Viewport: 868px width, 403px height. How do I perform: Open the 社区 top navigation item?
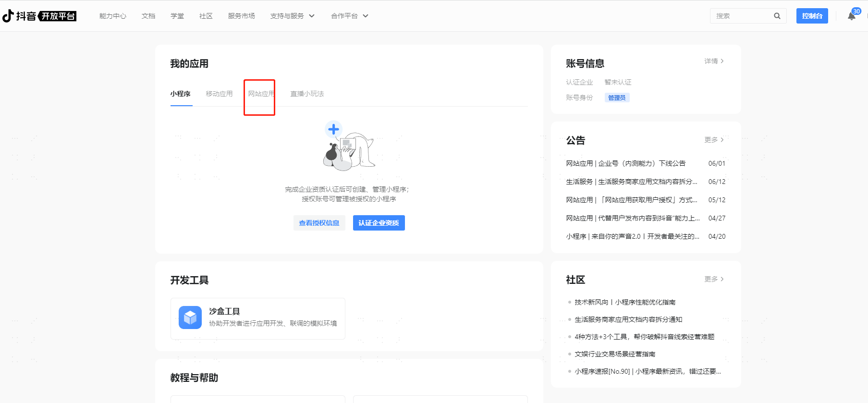pyautogui.click(x=206, y=16)
